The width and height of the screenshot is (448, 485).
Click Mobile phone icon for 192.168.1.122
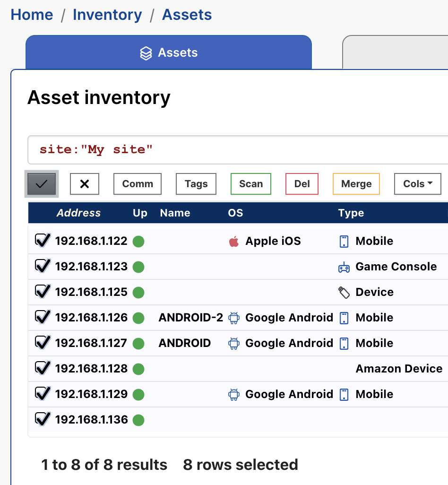coord(344,242)
